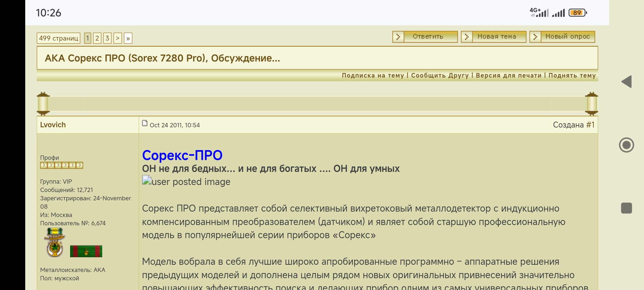Viewport: 644px width, 290px height.
Task: Tap the Android home circle button
Action: click(x=627, y=145)
